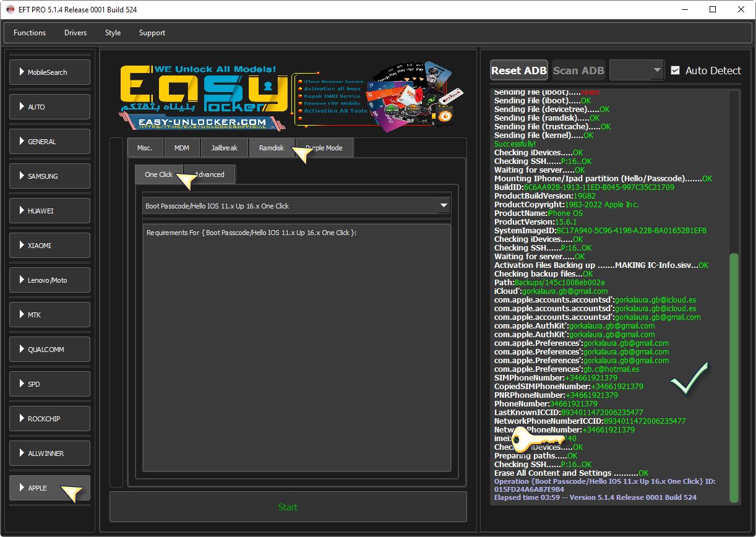Click the log panel vertical scrollbar thumb
Viewport: 756px width, 537px height.
click(734, 377)
